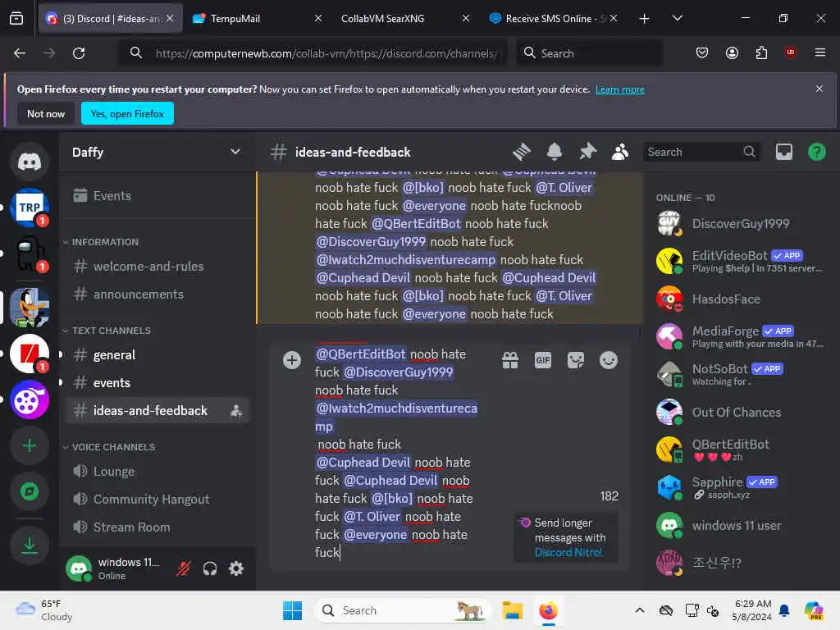Screen dimensions: 840x630
Task: Open the gift Nitro icon
Action: (x=510, y=361)
